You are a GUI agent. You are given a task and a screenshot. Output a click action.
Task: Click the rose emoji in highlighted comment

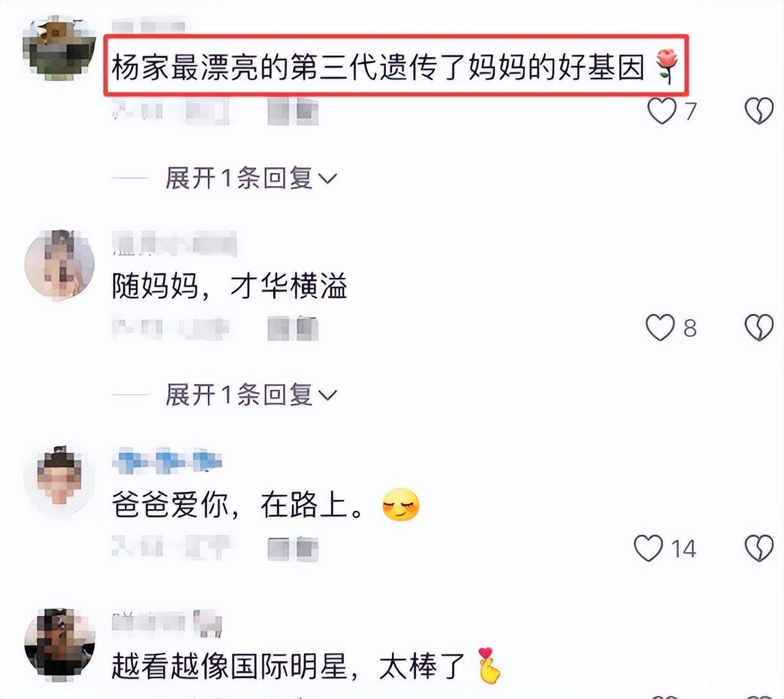[666, 66]
